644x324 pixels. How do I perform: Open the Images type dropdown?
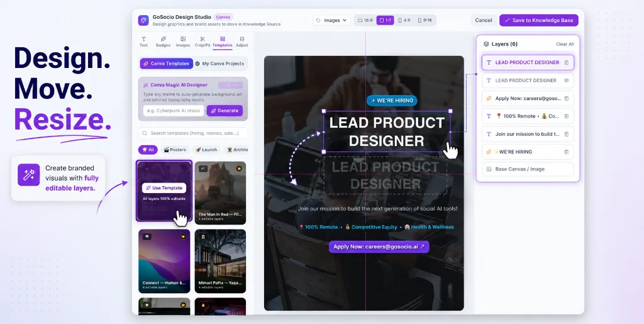pyautogui.click(x=332, y=20)
